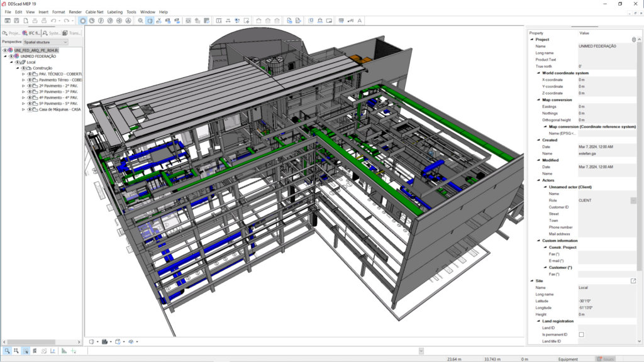Screen dimensions: 644x362
Task: Click the ellipsis button next to Role CLIENT
Action: tap(633, 200)
